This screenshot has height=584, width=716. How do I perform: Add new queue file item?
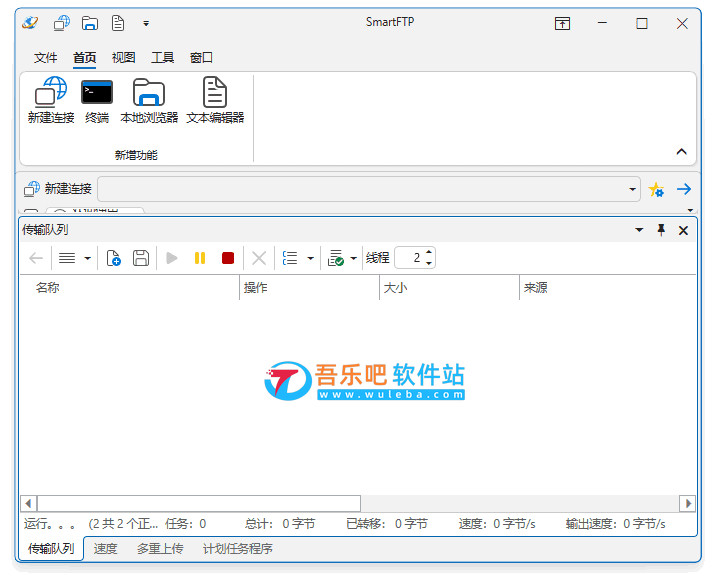pos(113,258)
